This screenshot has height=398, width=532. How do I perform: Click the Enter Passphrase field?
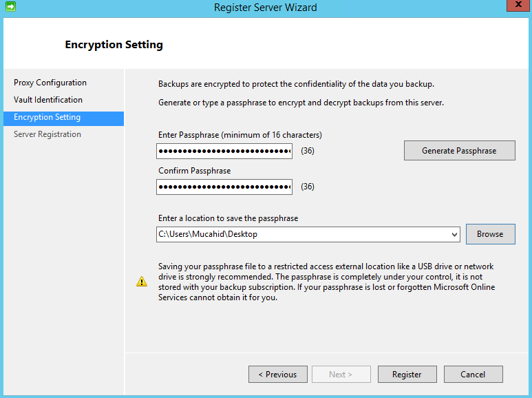coord(224,151)
